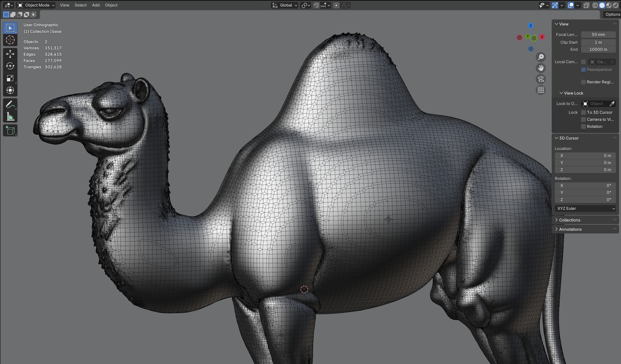Viewport: 621px width, 364px height.
Task: Expand the Collections panel
Action: click(569, 220)
